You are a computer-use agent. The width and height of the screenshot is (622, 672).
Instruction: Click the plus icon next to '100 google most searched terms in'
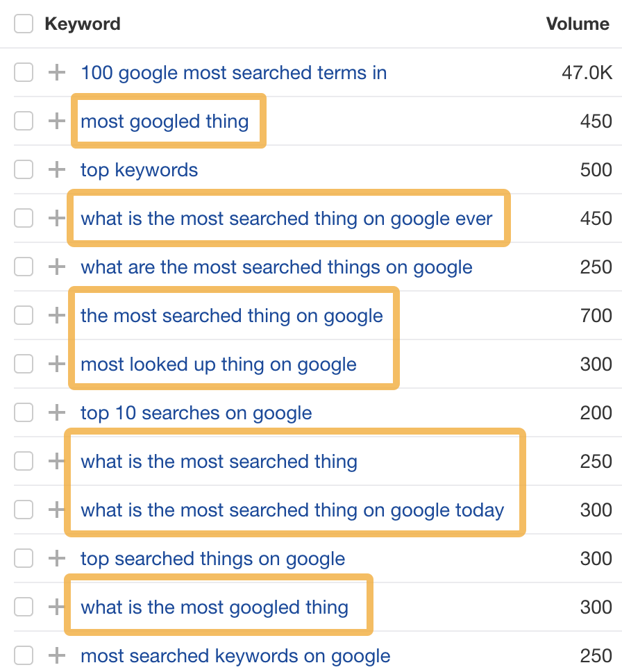56,72
